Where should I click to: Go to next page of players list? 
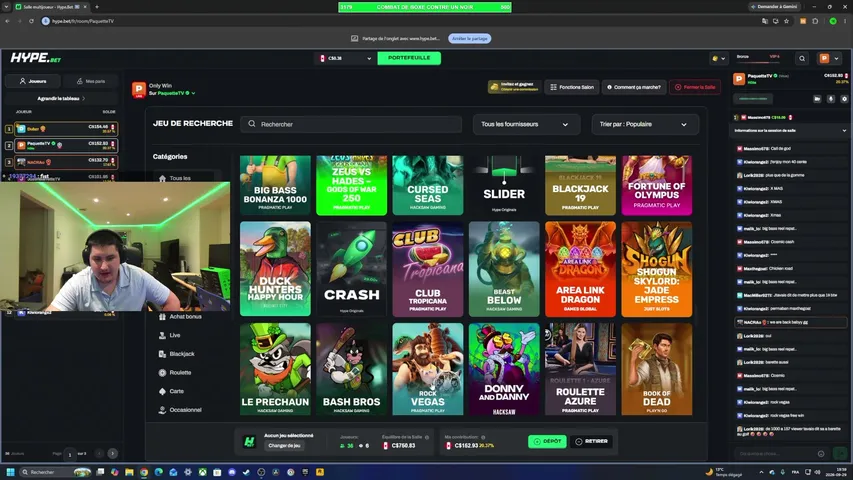[112, 453]
